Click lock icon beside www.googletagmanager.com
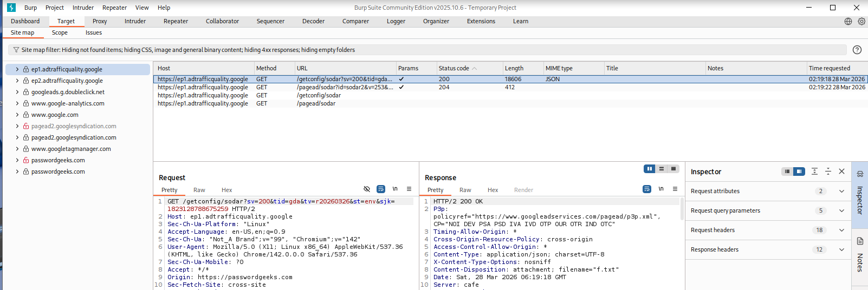This screenshot has width=868, height=290. [25, 149]
